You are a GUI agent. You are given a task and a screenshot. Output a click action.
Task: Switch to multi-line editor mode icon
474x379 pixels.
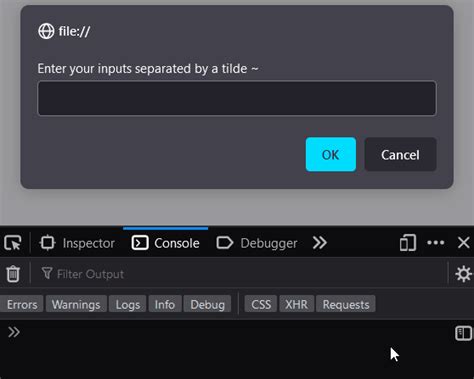(x=463, y=333)
